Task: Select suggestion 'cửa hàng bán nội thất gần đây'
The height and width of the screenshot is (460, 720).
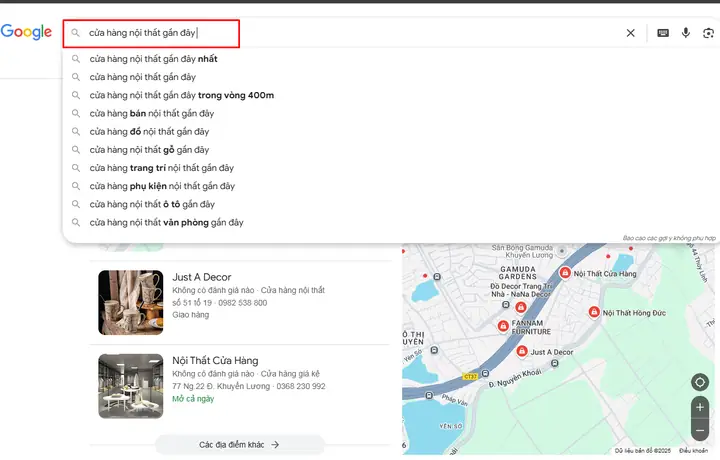Action: [152, 113]
